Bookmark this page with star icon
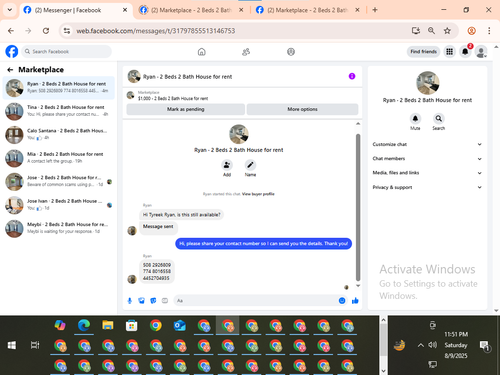 (447, 31)
